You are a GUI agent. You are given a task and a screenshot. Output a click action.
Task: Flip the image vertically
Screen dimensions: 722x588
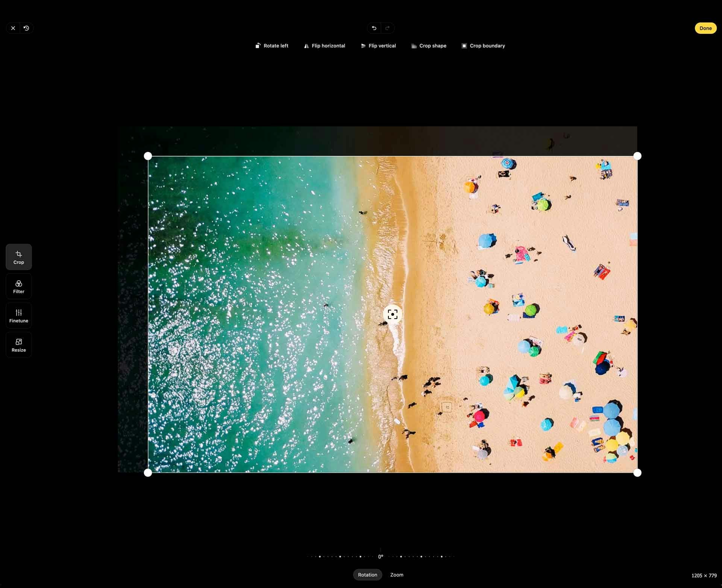(378, 46)
